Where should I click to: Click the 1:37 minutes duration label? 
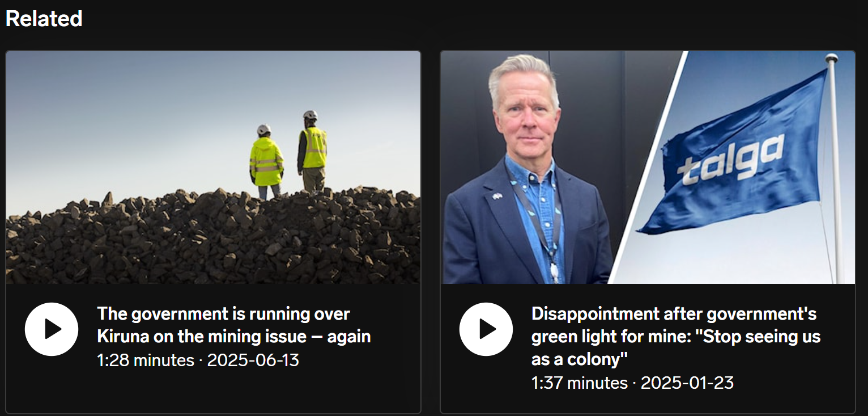pyautogui.click(x=580, y=383)
